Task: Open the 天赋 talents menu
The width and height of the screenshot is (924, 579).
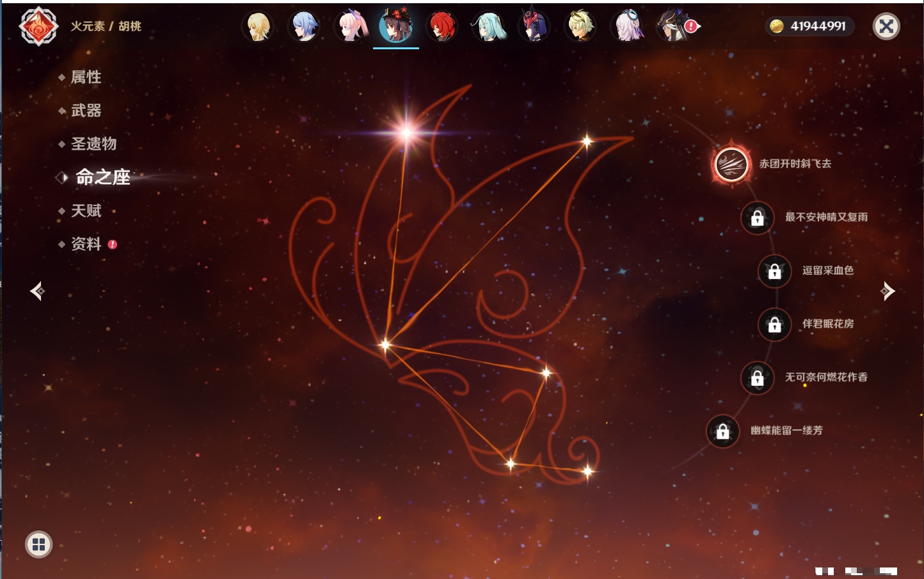Action: [86, 210]
